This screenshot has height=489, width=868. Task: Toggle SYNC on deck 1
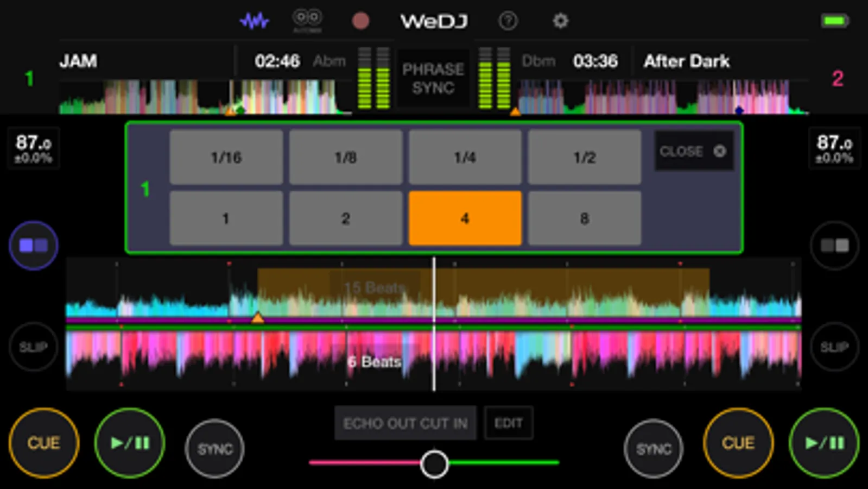[x=215, y=449]
